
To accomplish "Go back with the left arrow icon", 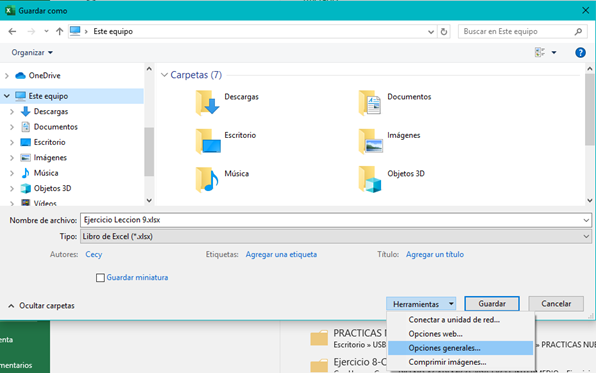I will (12, 32).
